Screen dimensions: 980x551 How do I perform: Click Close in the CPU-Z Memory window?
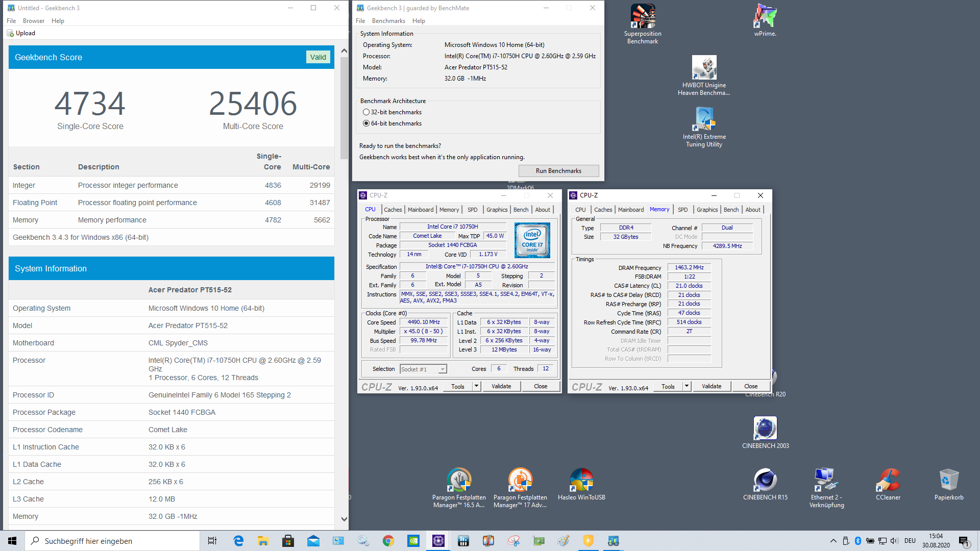(751, 386)
